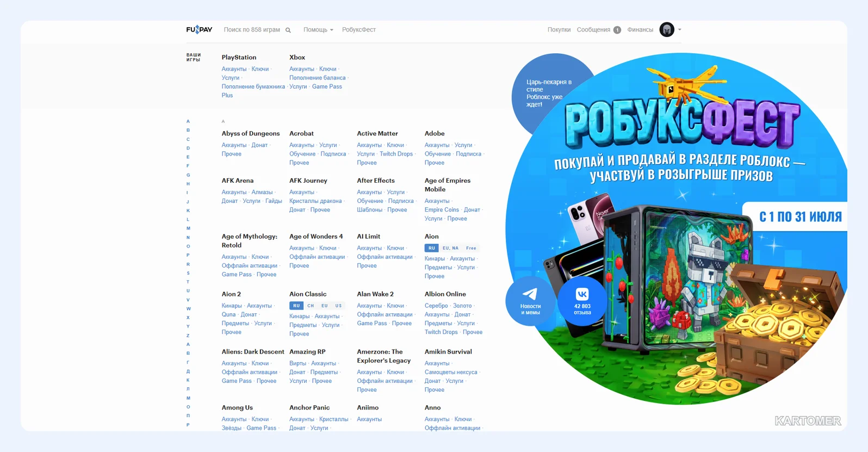Open the FunPay logo home link
Screen dimensions: 868x452
[199, 29]
